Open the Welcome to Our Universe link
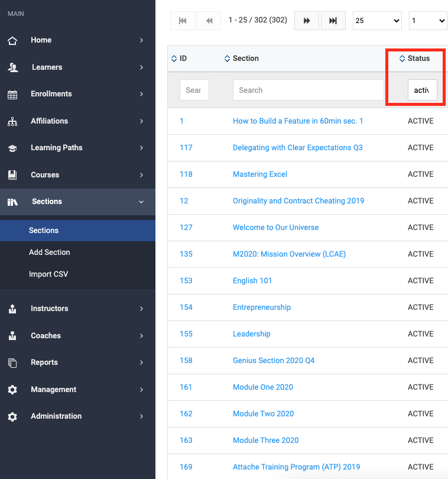Viewport: 448px width, 479px height. pos(275,228)
